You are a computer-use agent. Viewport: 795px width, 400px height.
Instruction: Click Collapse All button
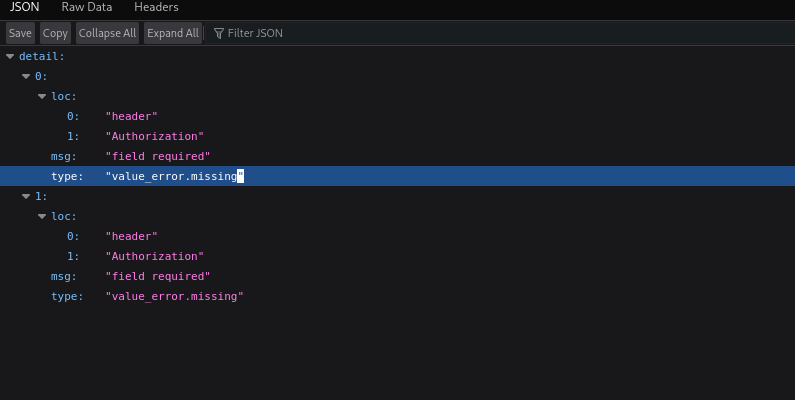(107, 33)
